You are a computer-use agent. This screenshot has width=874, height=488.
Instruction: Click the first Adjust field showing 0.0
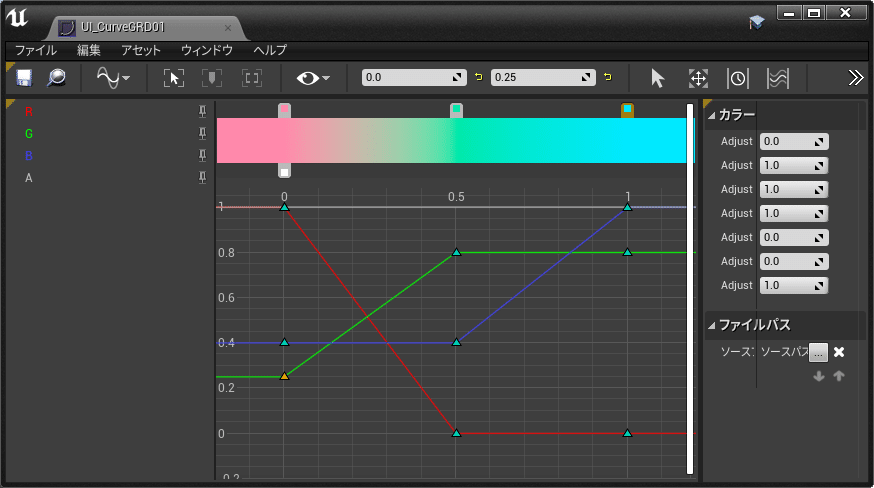coord(794,142)
